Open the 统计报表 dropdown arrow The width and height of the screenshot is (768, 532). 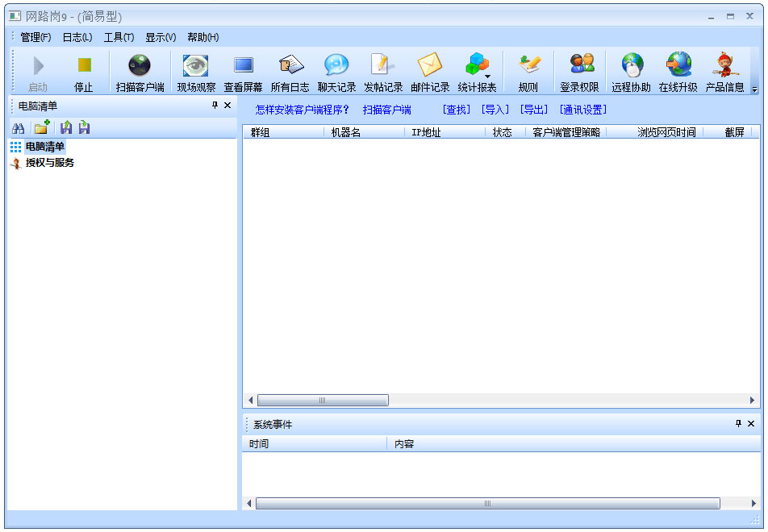coord(487,77)
